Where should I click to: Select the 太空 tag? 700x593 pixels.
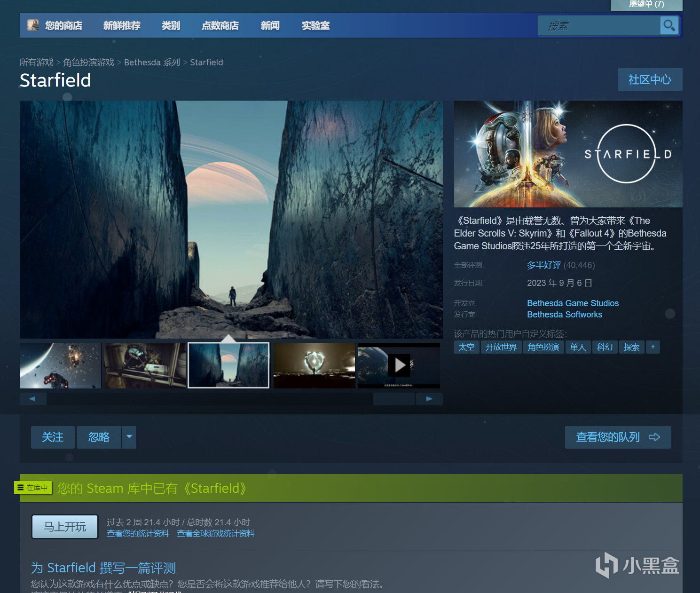(x=466, y=347)
